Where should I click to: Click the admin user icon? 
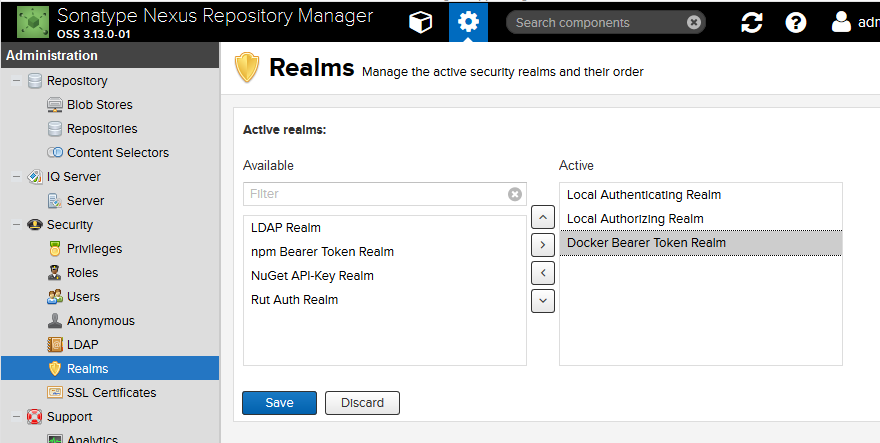(842, 22)
